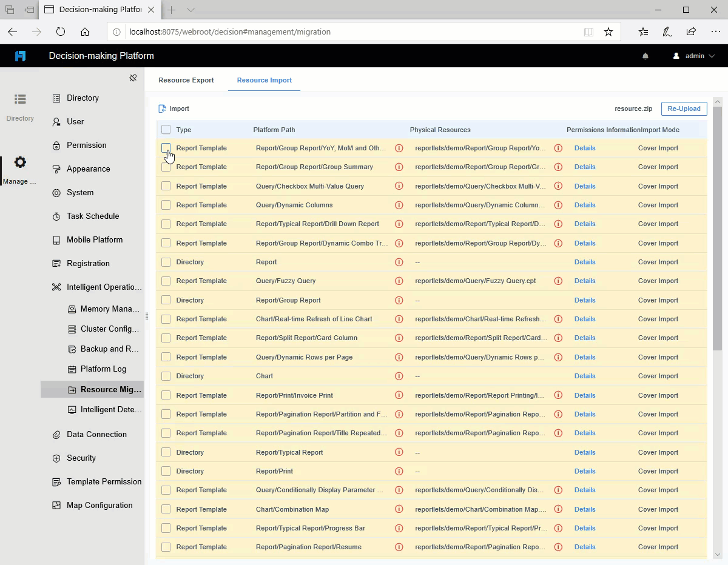Check the Drill Down Report row checkbox

click(x=166, y=224)
